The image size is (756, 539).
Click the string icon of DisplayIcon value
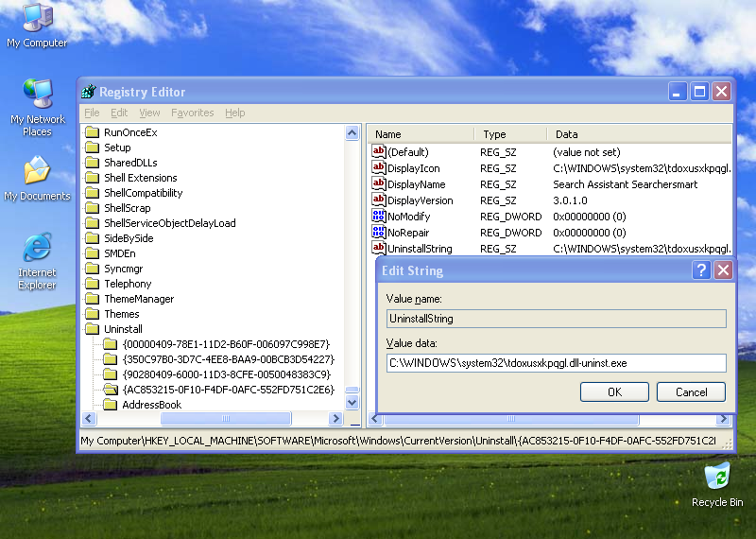tap(379, 167)
